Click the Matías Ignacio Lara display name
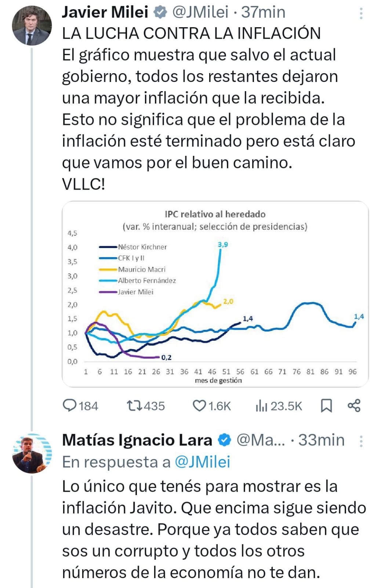 tap(137, 440)
